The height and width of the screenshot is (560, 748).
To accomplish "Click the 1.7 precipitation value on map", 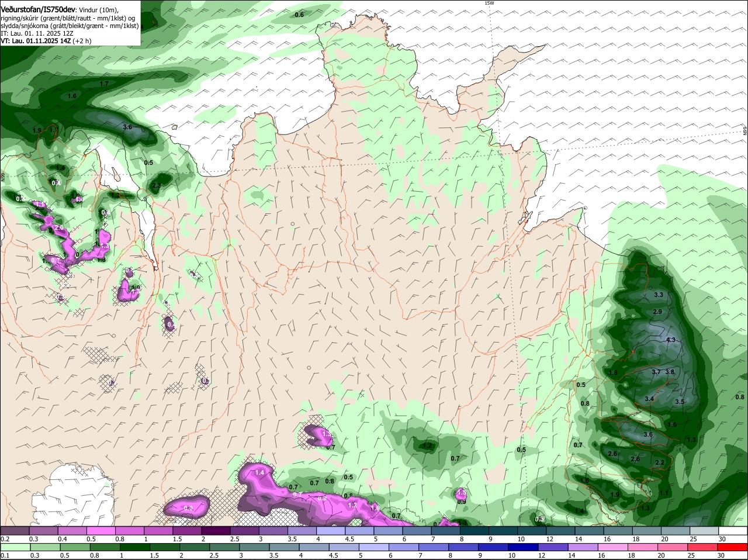I will click(104, 84).
